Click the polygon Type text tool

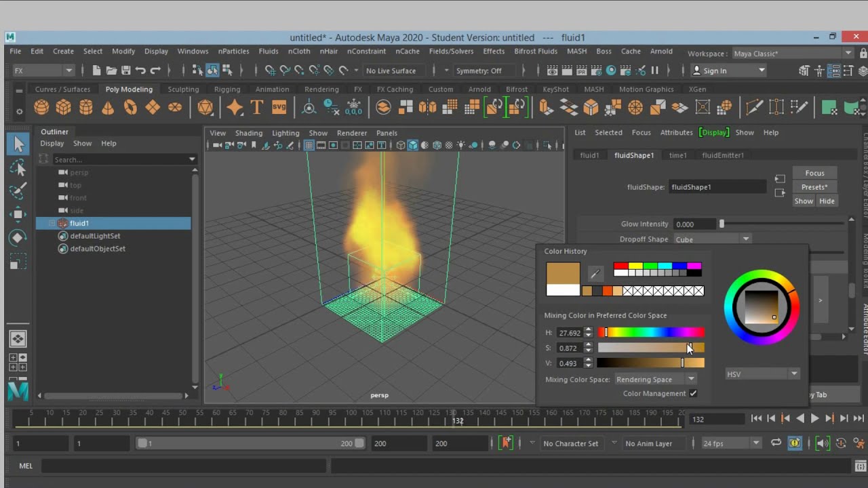(x=256, y=107)
